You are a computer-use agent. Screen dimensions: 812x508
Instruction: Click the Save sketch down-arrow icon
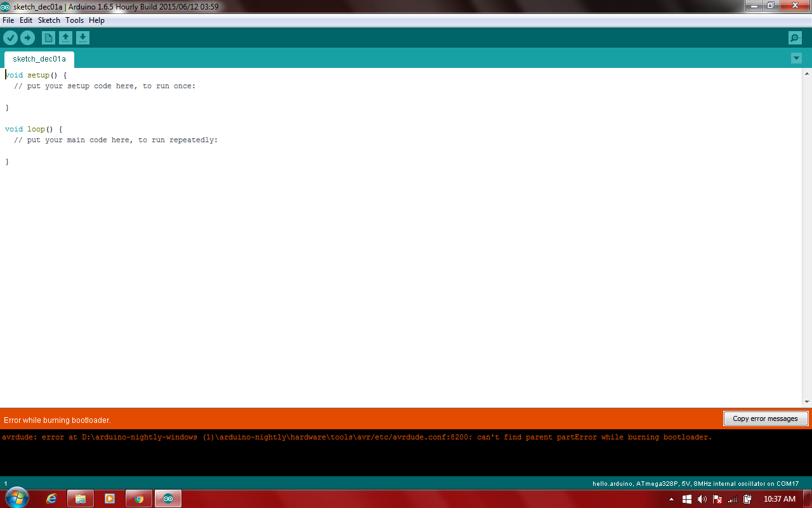coord(83,38)
